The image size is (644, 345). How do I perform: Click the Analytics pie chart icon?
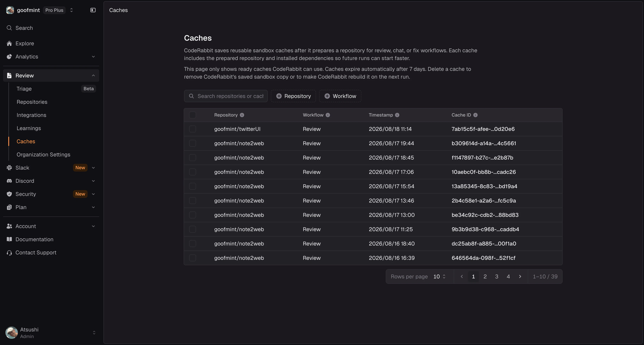9,57
